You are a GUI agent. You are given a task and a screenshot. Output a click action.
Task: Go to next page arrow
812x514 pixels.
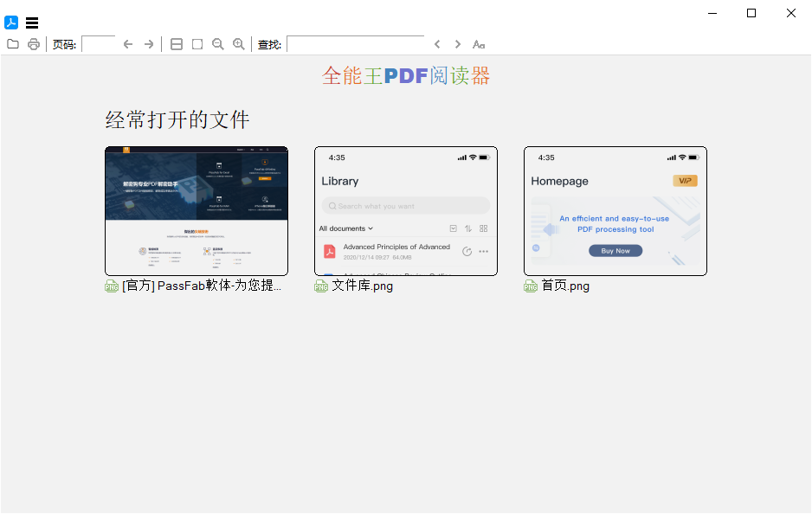click(149, 44)
